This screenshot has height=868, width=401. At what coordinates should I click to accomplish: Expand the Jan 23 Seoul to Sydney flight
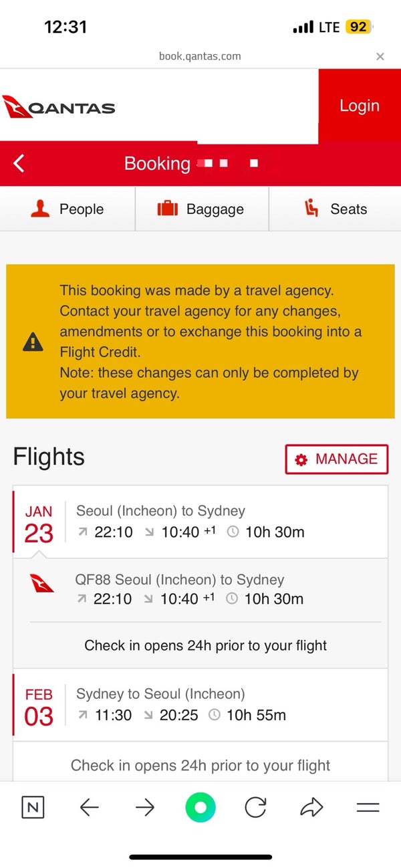tap(200, 522)
